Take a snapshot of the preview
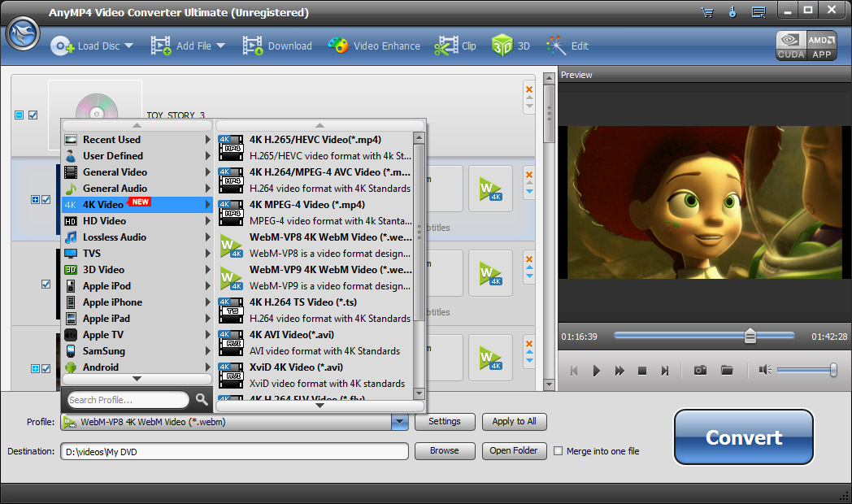 pos(700,370)
